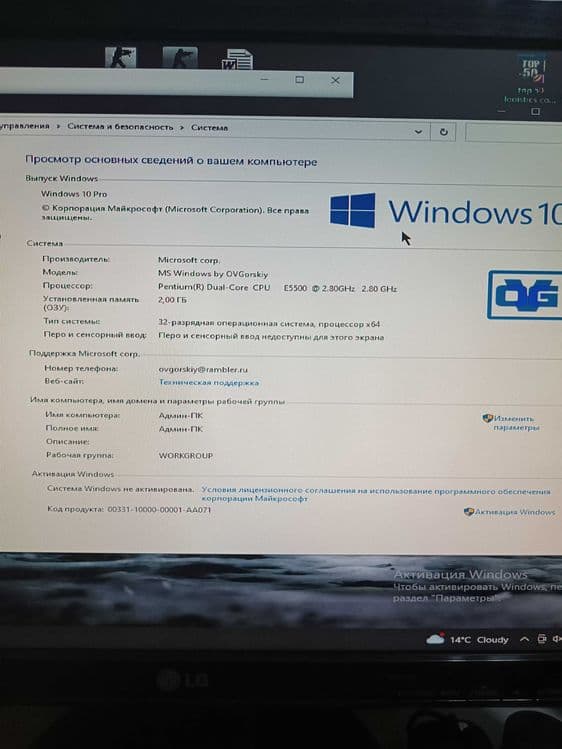Show hidden tray icons chevron
The image size is (562, 749).
point(524,639)
